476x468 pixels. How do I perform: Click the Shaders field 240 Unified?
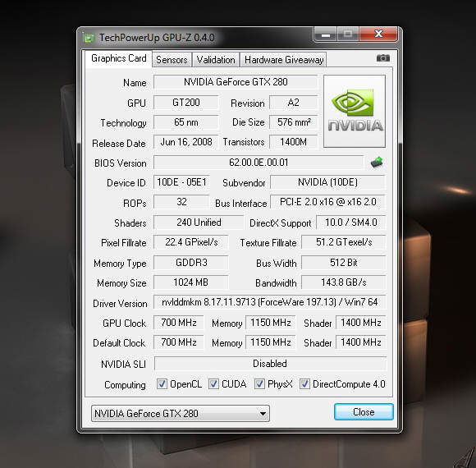click(x=199, y=223)
